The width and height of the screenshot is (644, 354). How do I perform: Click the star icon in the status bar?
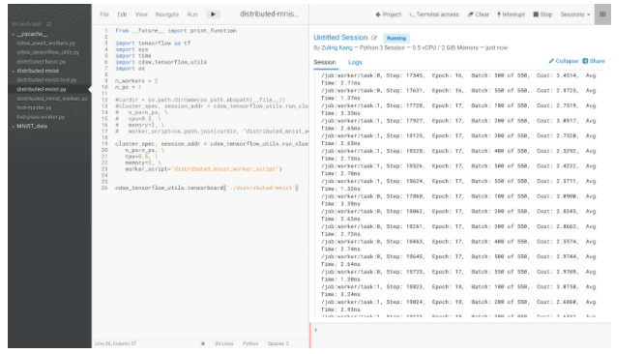click(x=202, y=343)
